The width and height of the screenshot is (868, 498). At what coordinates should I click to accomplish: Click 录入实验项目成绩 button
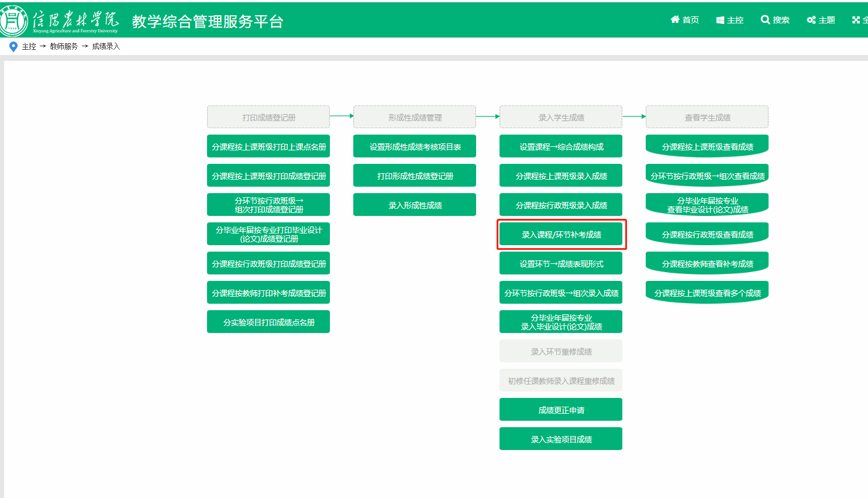pos(561,439)
